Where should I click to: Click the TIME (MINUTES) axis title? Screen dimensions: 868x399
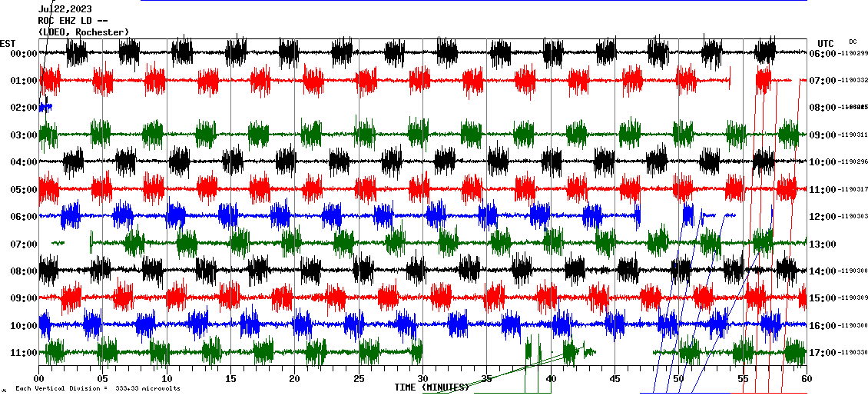[432, 387]
